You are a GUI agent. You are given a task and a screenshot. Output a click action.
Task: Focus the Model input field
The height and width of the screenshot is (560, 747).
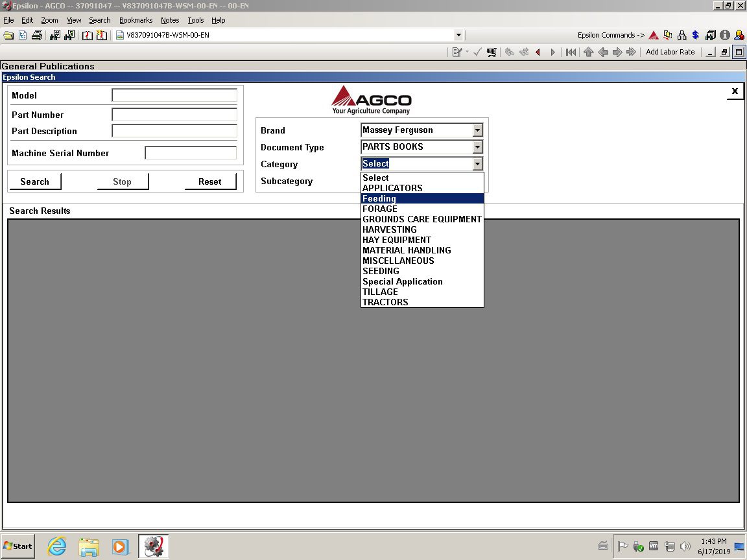coord(174,95)
